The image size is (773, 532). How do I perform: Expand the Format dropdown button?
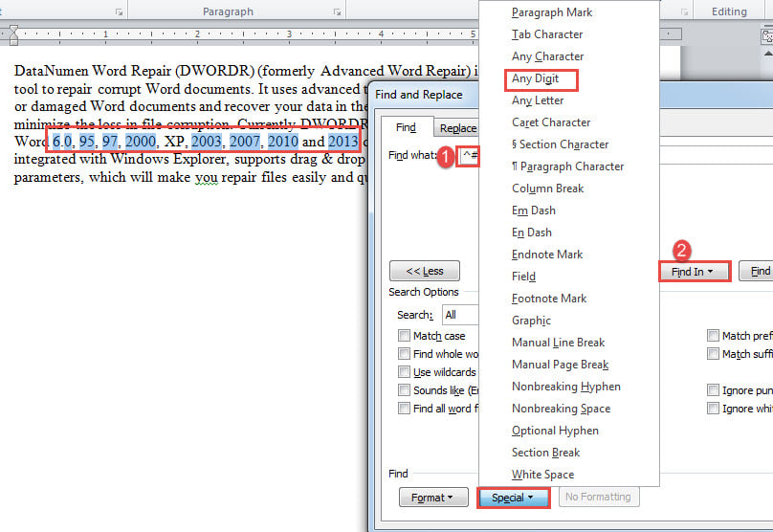point(433,498)
